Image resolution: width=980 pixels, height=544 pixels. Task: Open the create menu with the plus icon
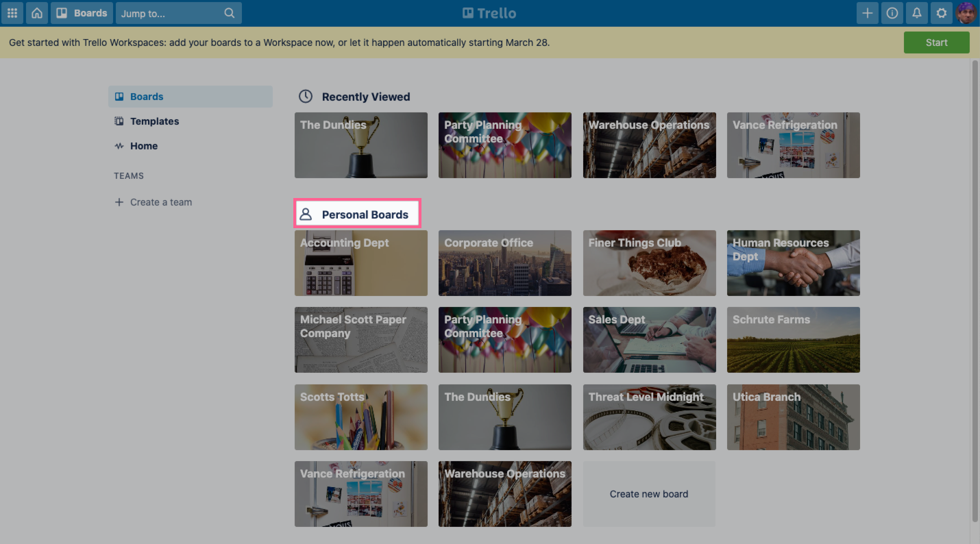pyautogui.click(x=867, y=12)
